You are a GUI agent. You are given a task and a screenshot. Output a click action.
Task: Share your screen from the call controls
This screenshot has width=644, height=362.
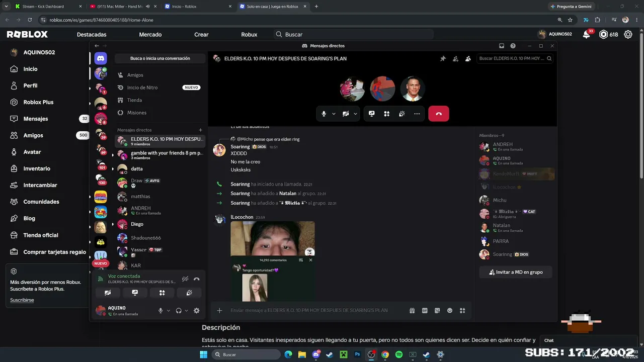[x=371, y=114]
